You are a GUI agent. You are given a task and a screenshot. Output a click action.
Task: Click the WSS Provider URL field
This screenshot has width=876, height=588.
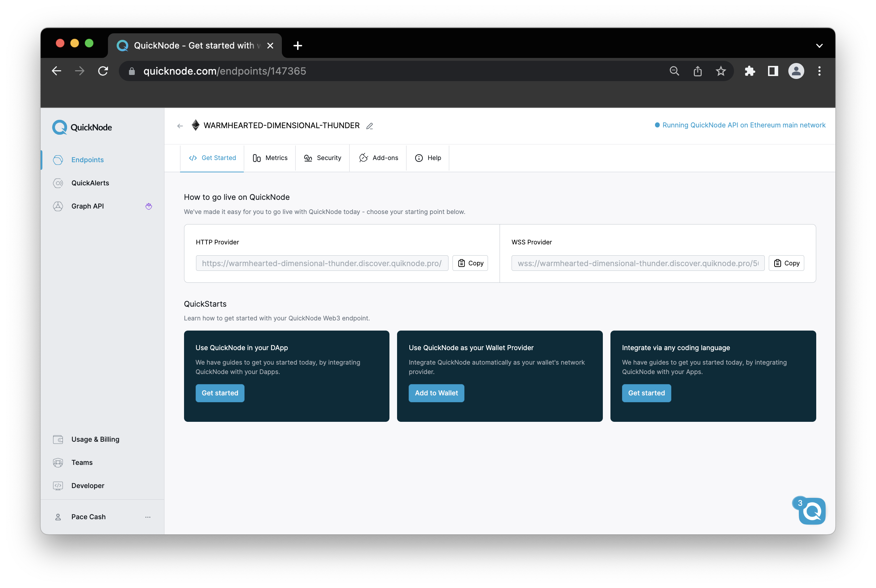tap(638, 263)
